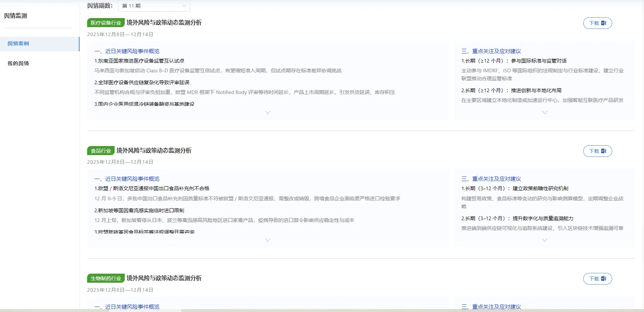Screen dimensions: 644x312
Task: Click 2.新加坡等国因禽流感实施临时进口限制
Action: (139, 210)
